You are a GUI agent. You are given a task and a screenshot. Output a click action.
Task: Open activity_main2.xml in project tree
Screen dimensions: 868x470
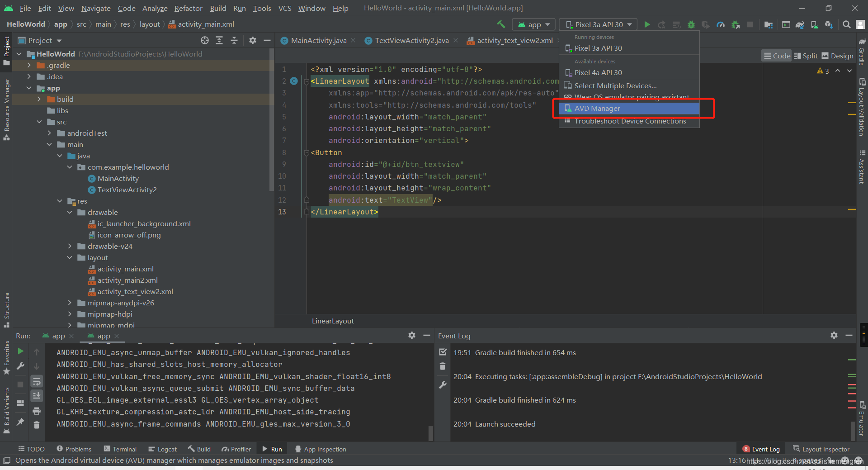coord(127,280)
